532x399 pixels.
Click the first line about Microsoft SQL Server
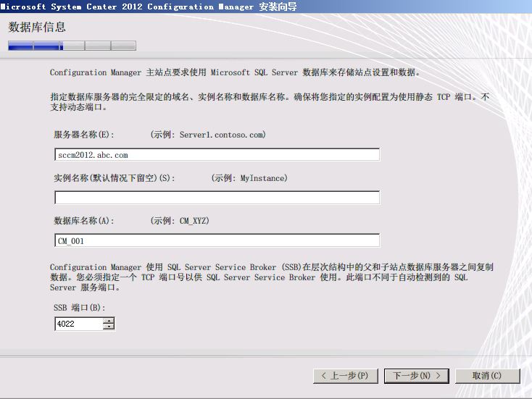coord(235,72)
